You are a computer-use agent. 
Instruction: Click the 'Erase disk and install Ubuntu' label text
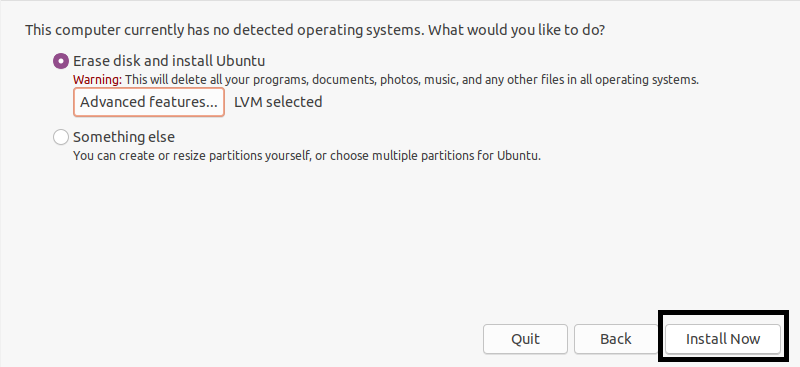[x=169, y=61]
